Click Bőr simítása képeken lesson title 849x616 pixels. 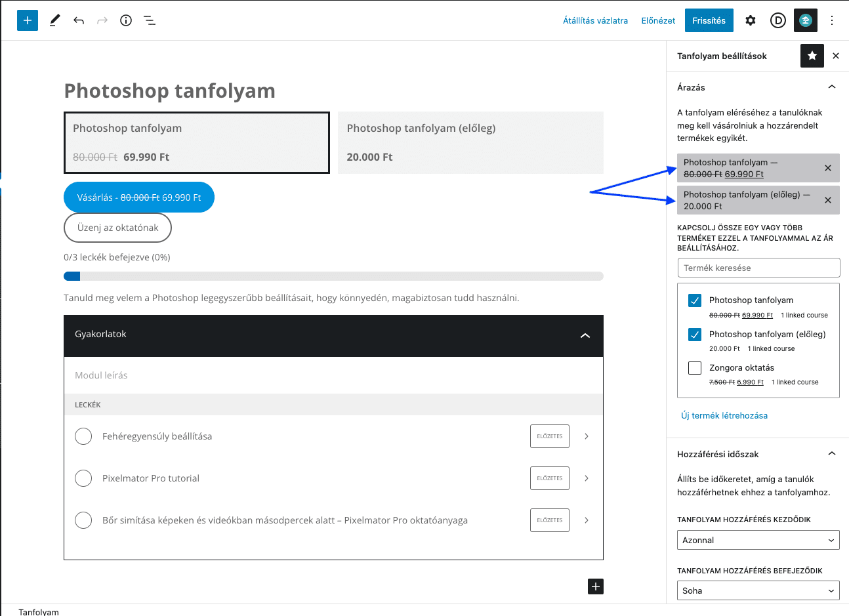(x=285, y=520)
